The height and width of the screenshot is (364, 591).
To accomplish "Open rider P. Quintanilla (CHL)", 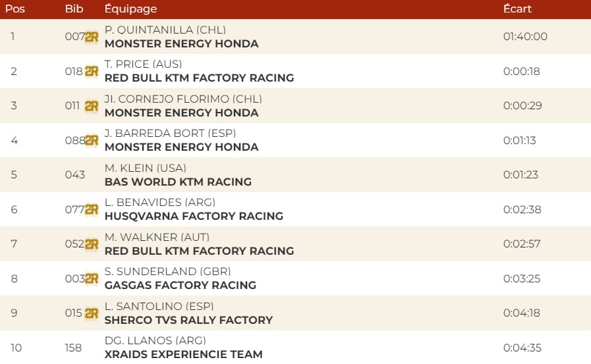I will click(165, 30).
